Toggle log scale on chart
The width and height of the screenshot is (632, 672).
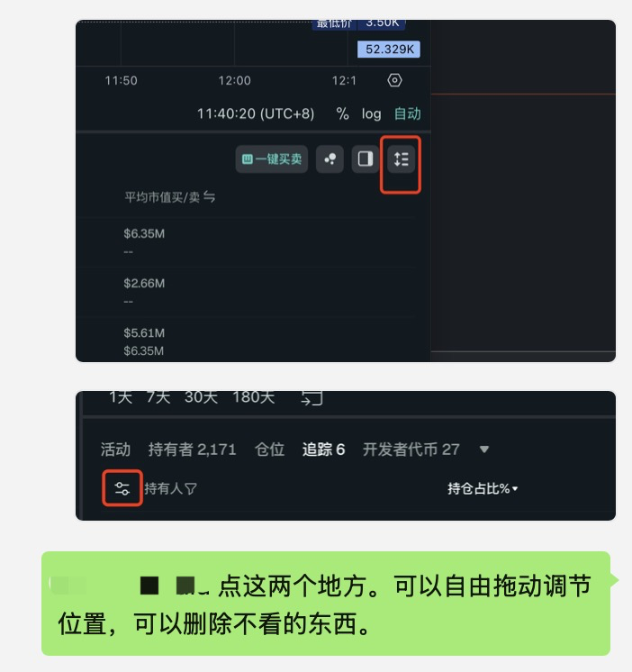371,114
